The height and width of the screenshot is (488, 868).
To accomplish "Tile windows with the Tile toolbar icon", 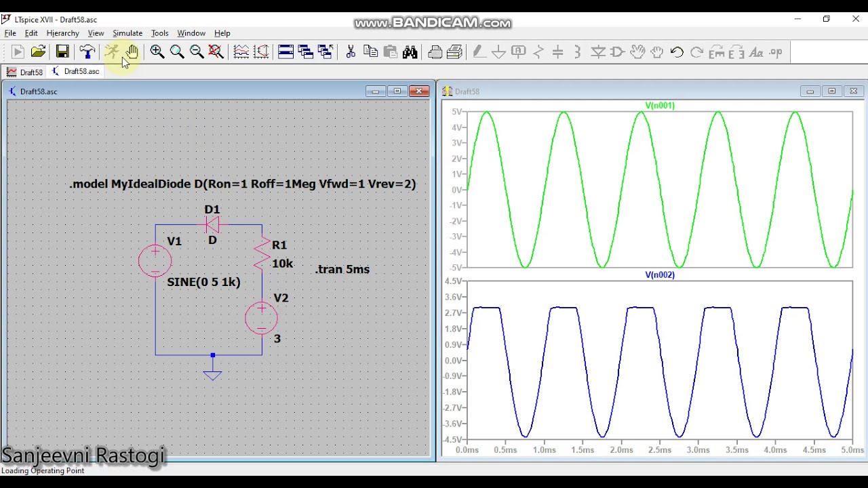I will coord(286,52).
